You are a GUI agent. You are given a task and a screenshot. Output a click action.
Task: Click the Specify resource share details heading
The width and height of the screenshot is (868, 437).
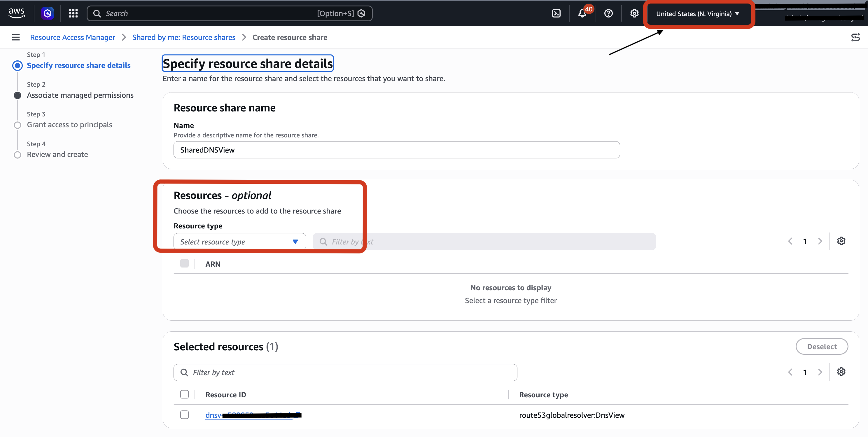[x=248, y=63]
